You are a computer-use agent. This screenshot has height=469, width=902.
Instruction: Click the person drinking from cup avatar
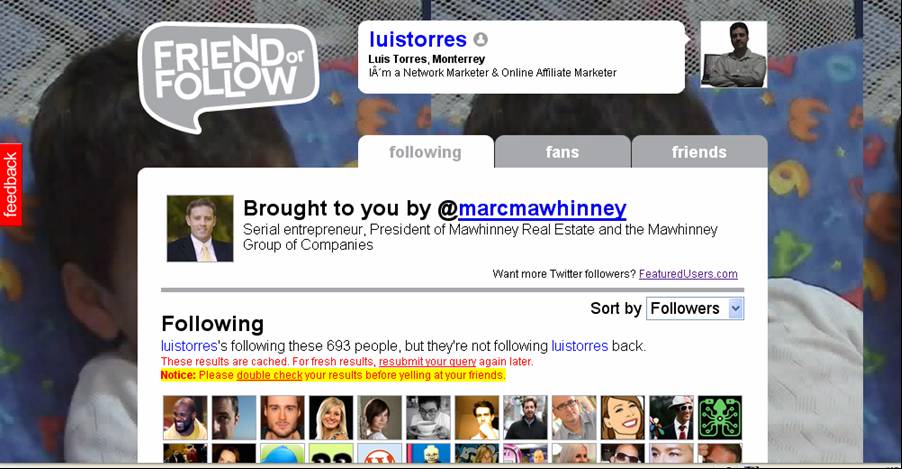click(x=428, y=418)
